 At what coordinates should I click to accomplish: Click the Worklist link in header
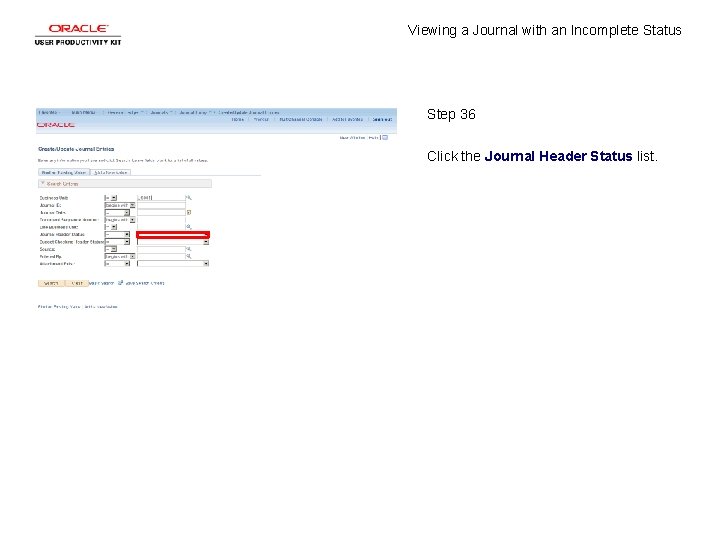pyautogui.click(x=261, y=119)
